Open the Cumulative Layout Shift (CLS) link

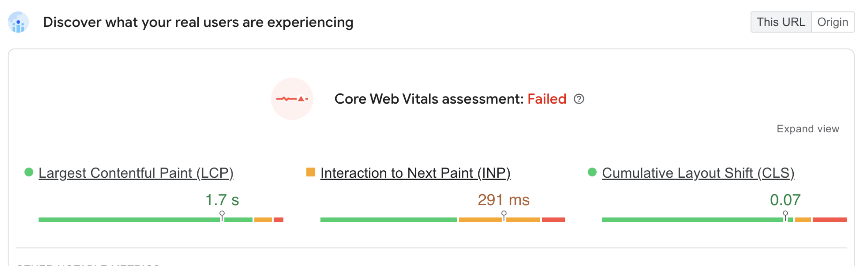pos(698,173)
